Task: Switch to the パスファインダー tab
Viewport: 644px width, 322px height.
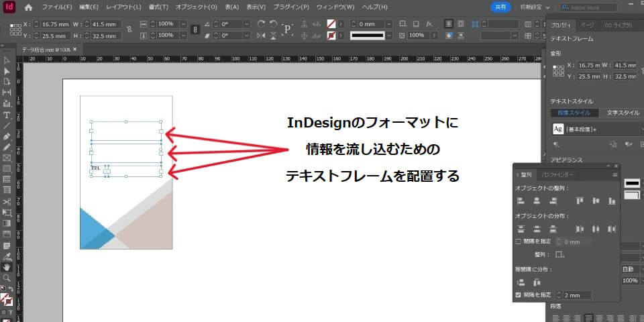Action: tap(557, 174)
